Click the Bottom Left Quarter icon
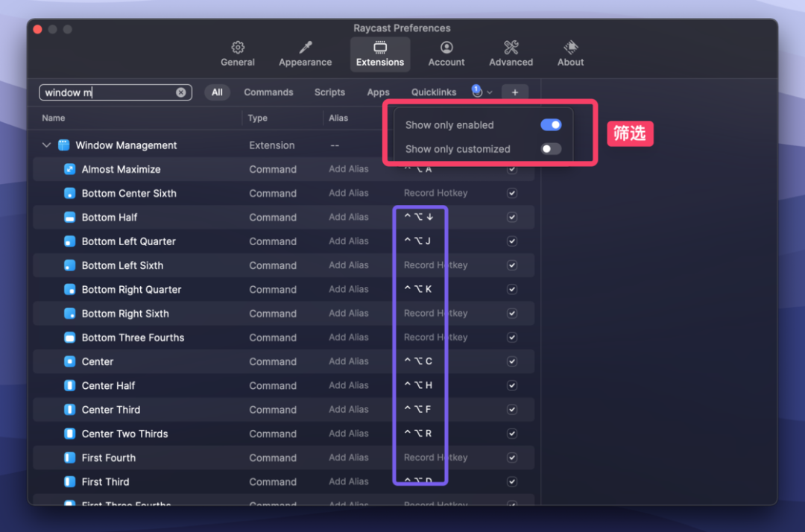 (70, 241)
